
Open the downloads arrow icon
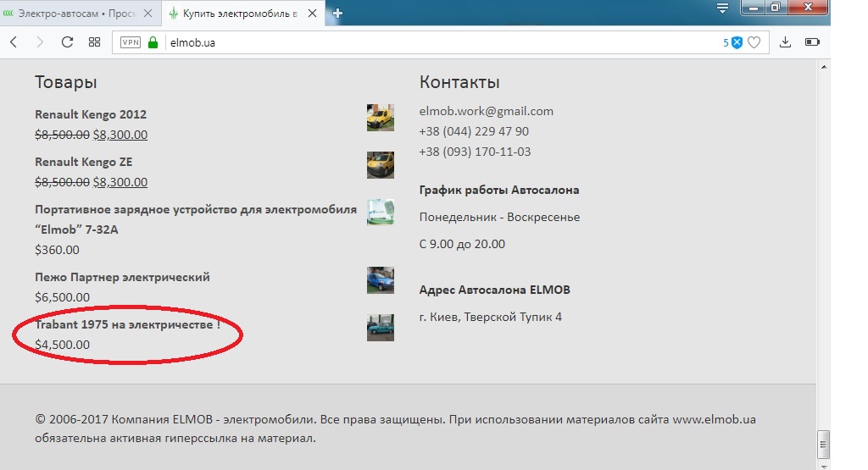pos(785,42)
